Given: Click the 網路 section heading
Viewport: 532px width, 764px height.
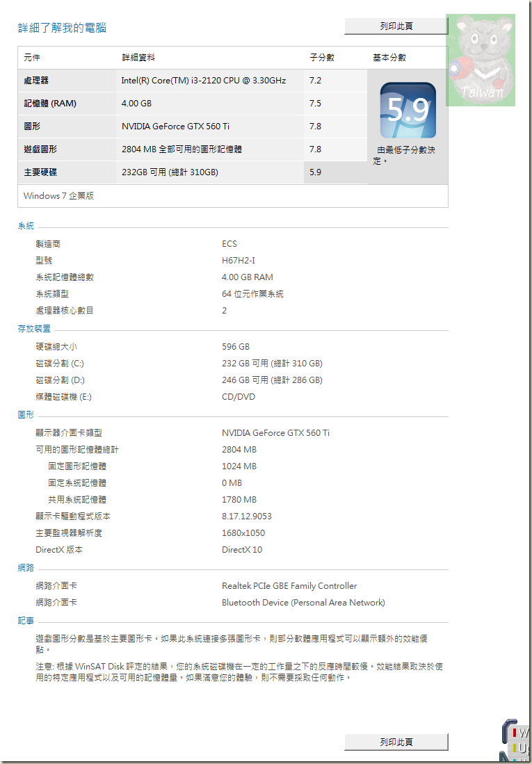Looking at the screenshot, I should click(26, 568).
